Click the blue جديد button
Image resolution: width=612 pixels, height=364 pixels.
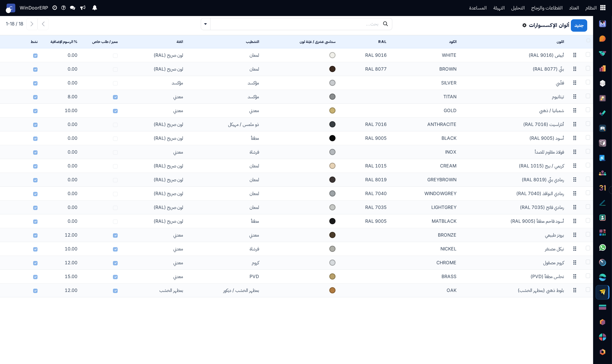(579, 25)
